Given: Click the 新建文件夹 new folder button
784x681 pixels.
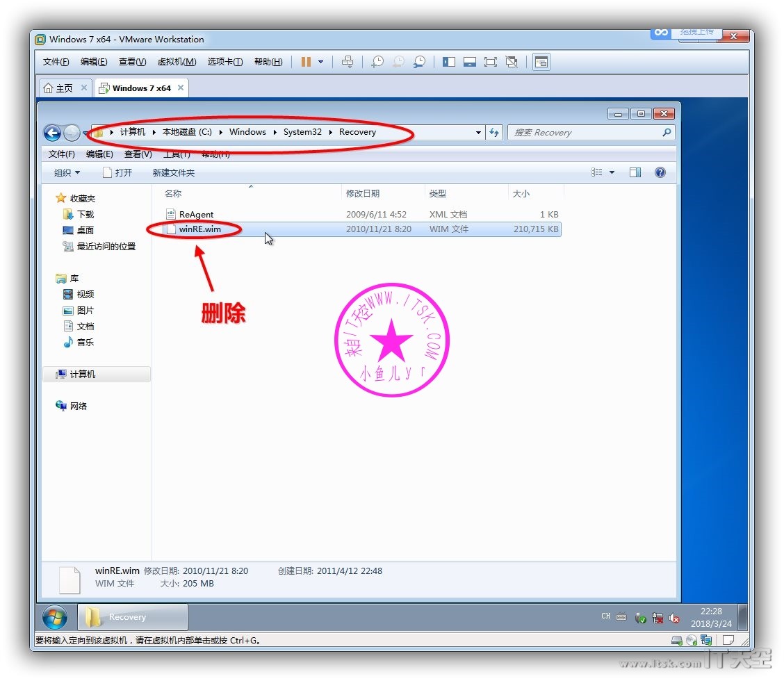Looking at the screenshot, I should [174, 172].
